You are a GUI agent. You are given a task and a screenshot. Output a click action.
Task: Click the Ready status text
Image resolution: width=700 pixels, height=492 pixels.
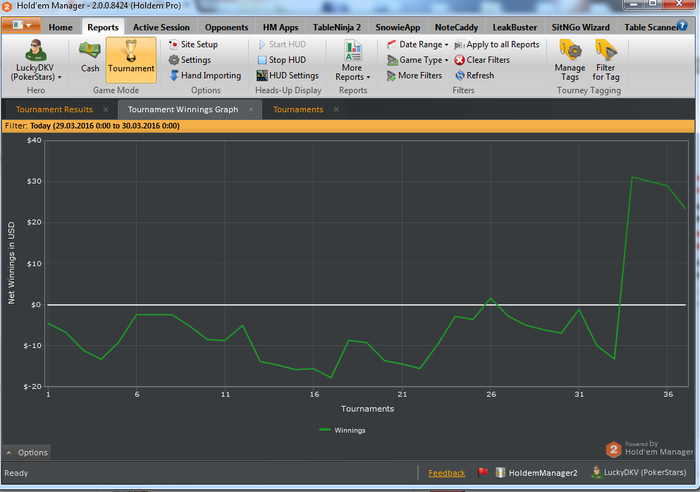(x=16, y=473)
